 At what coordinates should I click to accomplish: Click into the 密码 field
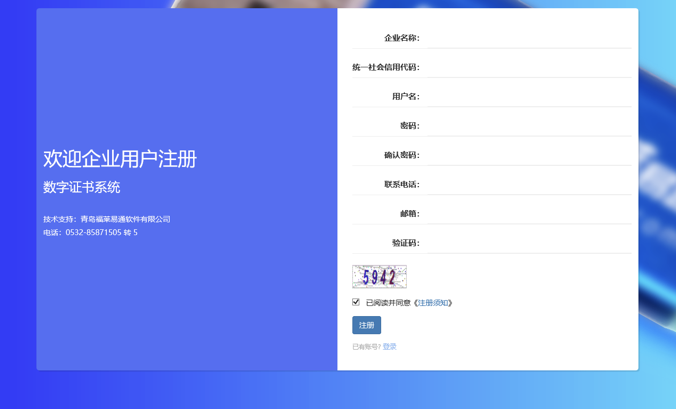527,126
